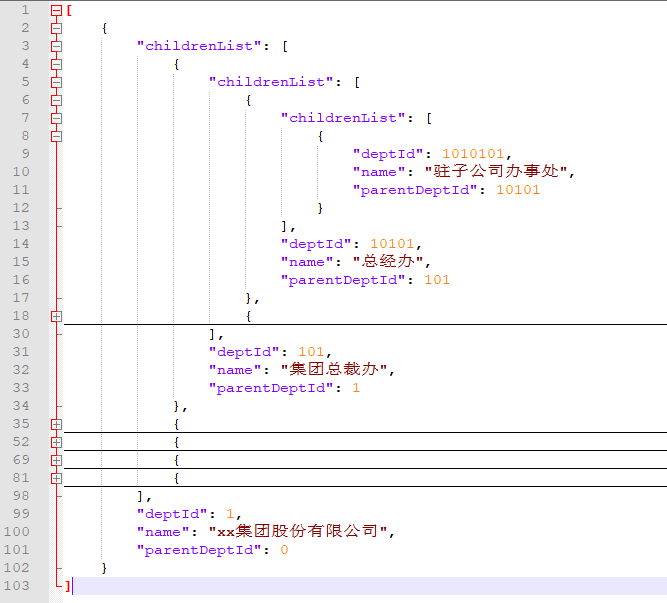This screenshot has height=603, width=667.
Task: Click the opening bracket on line 1
Action: [69, 11]
